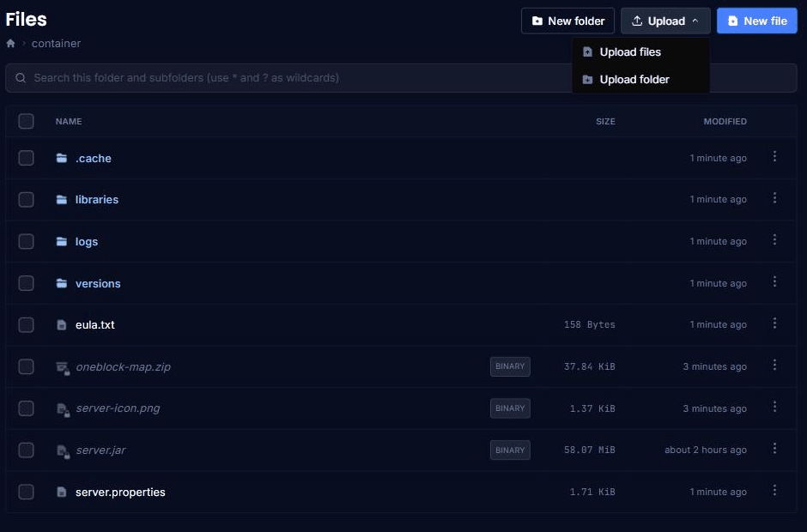Check the box for libraries folder
The width and height of the screenshot is (807, 532).
click(x=27, y=200)
